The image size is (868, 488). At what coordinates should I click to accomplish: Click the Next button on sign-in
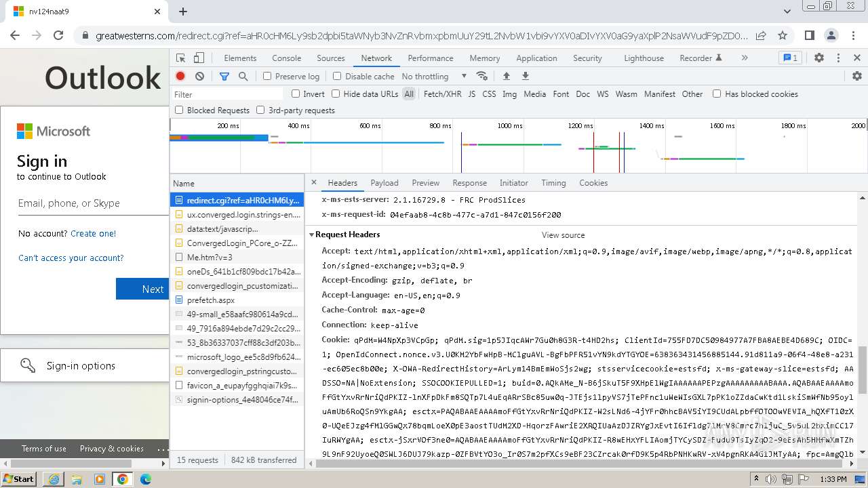143,289
